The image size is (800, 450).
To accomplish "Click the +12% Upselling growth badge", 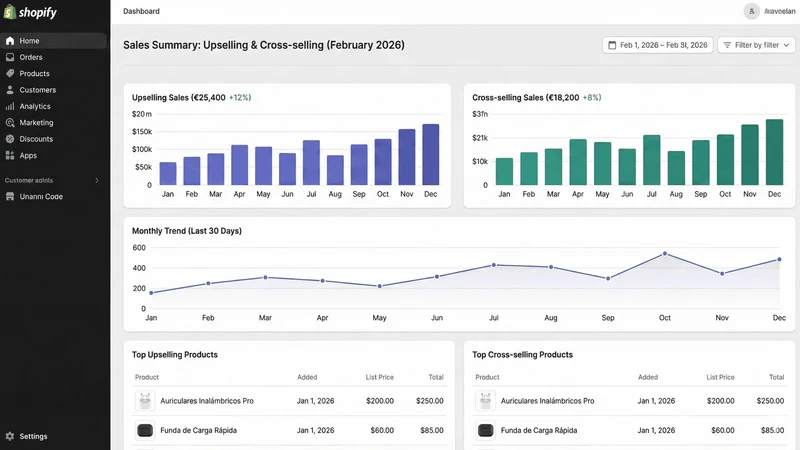I will (x=240, y=97).
